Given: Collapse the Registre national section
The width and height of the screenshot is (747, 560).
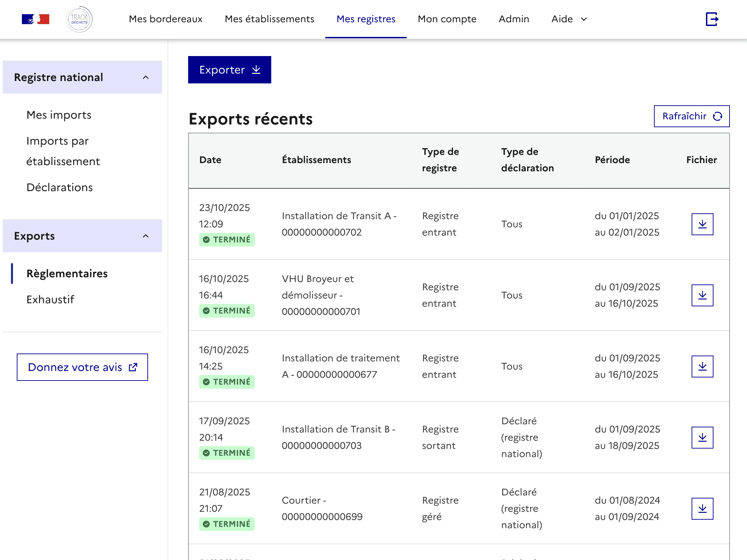Looking at the screenshot, I should point(146,78).
